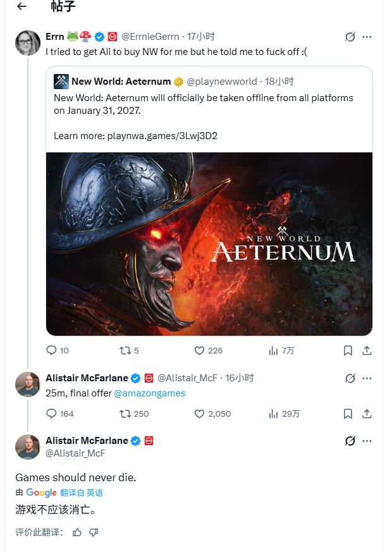The height and width of the screenshot is (552, 392).
Task: Rate the translation thumbs down
Action: [94, 532]
